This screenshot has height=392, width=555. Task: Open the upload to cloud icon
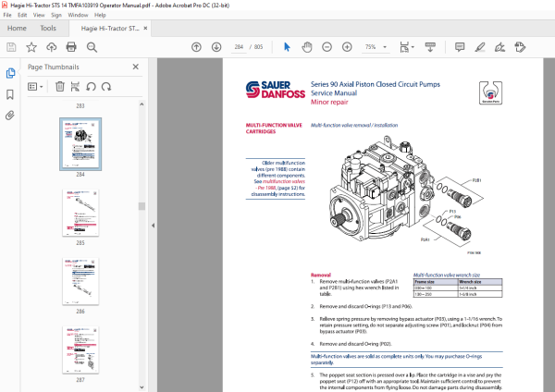click(52, 47)
